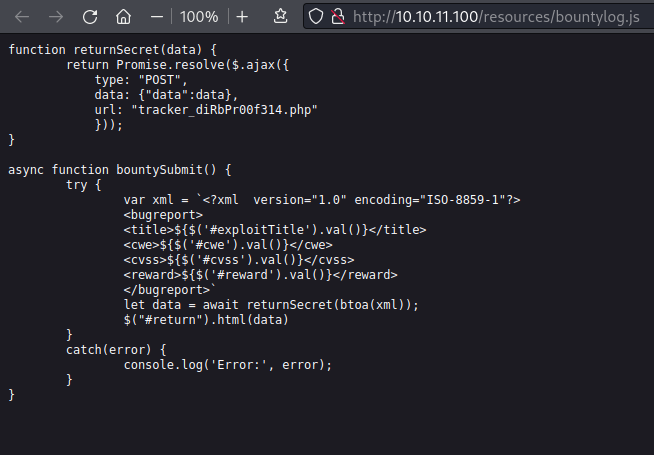Image resolution: width=654 pixels, height=455 pixels.
Task: Click the console.log error line
Action: 228,365
